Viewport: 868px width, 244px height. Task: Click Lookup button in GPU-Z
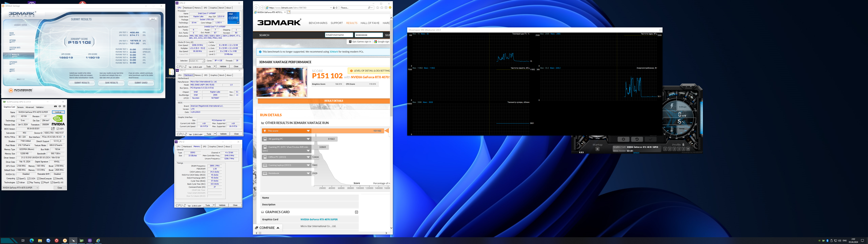coord(58,112)
